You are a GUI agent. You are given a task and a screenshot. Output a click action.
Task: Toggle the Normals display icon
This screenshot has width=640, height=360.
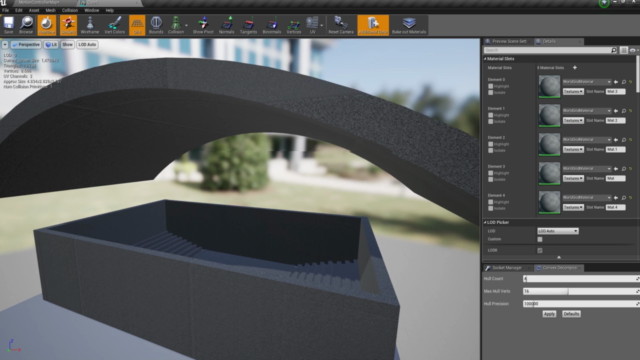(227, 25)
